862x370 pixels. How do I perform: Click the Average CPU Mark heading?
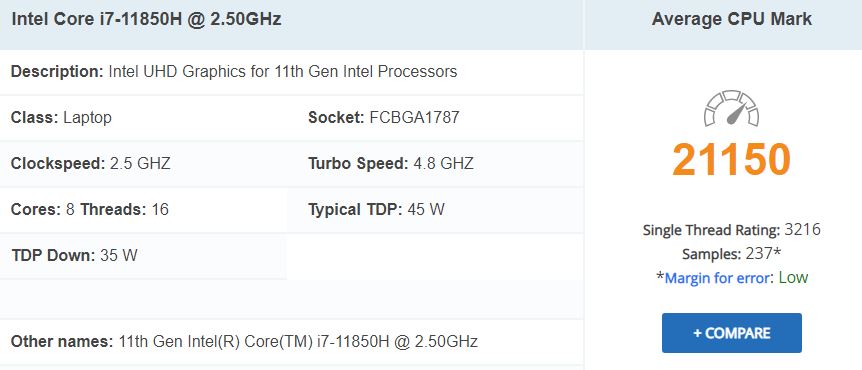pyautogui.click(x=731, y=19)
